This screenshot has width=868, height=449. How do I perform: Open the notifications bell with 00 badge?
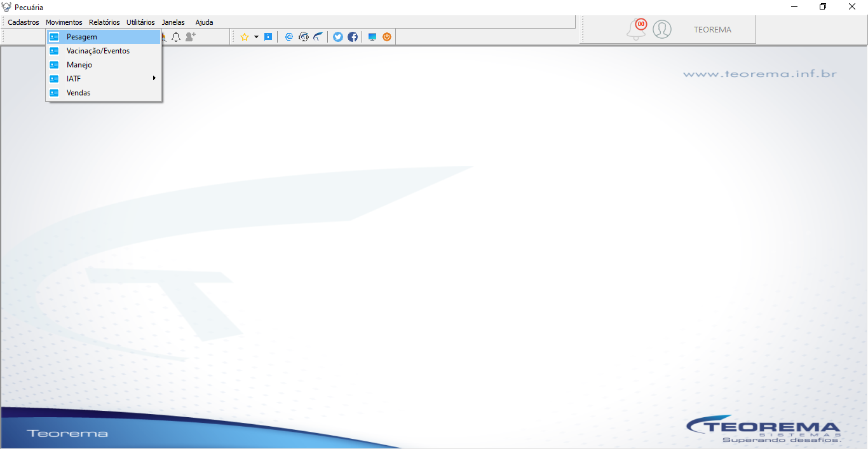tap(637, 29)
